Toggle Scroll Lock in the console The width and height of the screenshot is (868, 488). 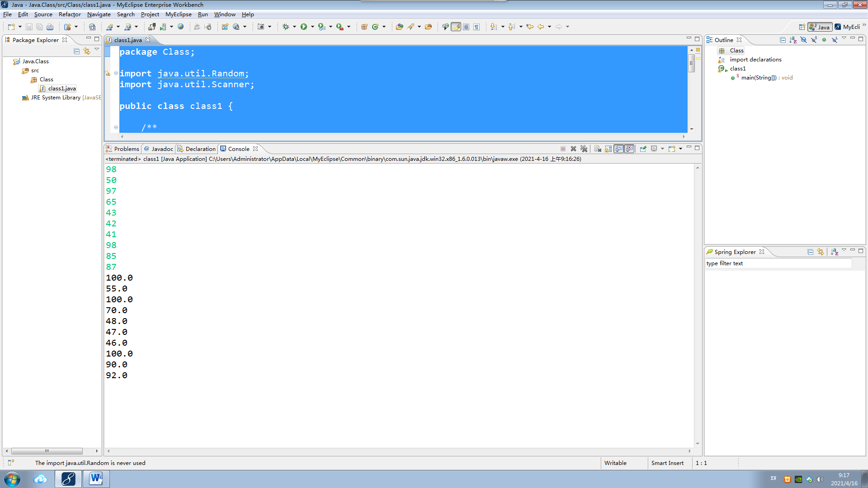pyautogui.click(x=608, y=149)
